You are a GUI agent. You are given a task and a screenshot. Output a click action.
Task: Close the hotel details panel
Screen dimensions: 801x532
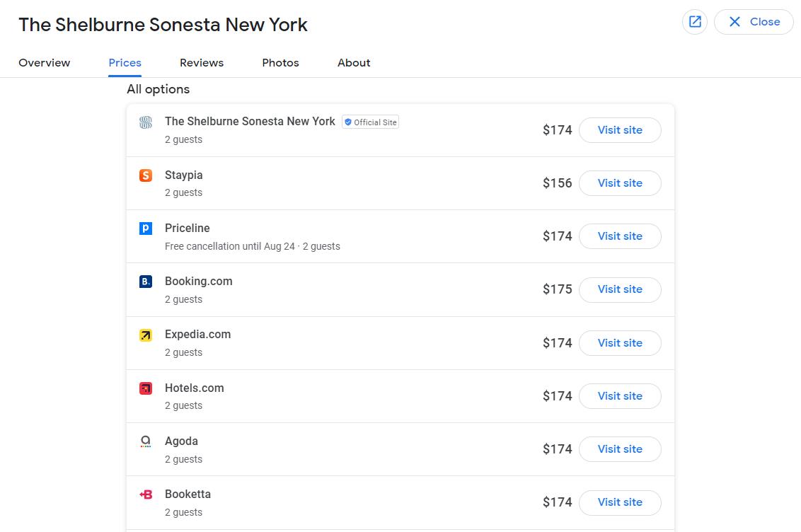[754, 22]
